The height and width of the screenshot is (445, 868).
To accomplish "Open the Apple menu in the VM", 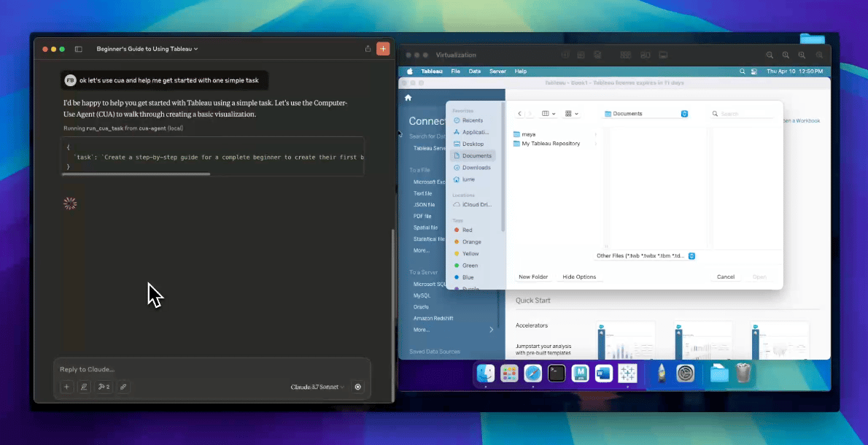I will coord(410,71).
